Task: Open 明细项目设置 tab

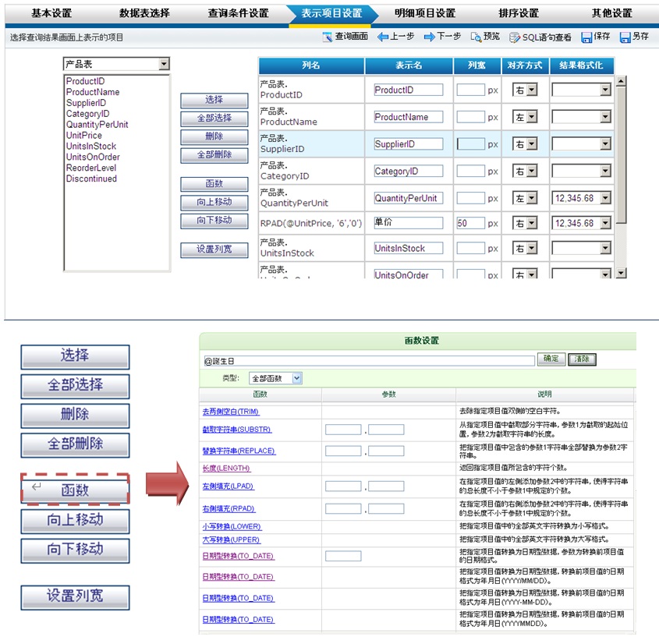Action: [425, 13]
